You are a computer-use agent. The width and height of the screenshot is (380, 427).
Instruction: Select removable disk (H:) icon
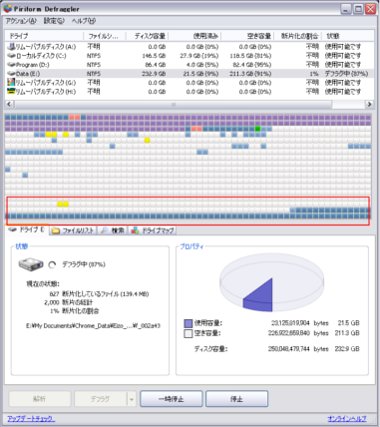point(11,91)
